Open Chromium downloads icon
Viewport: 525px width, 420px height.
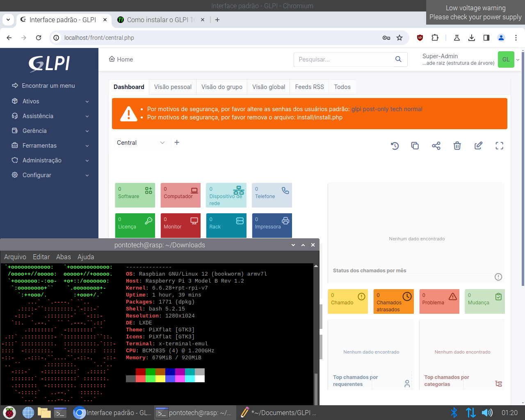(x=472, y=38)
